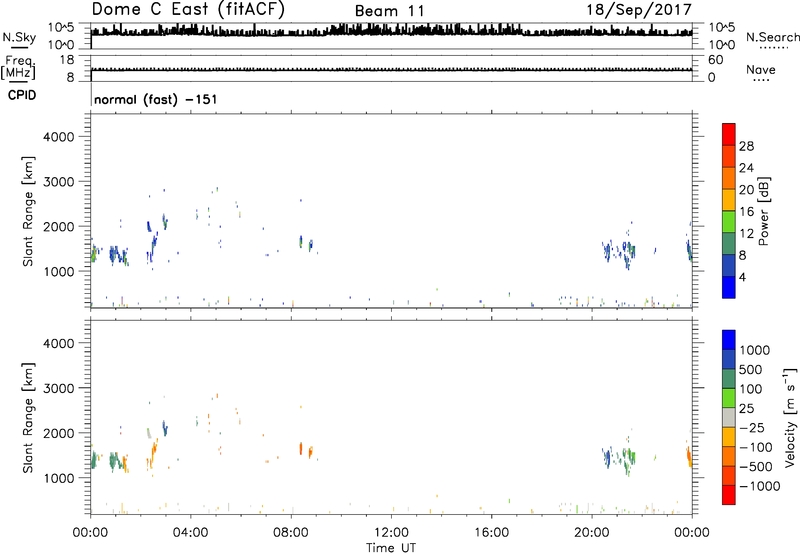Click the 'CPID' label
The height and width of the screenshot is (554, 800).
pos(22,95)
